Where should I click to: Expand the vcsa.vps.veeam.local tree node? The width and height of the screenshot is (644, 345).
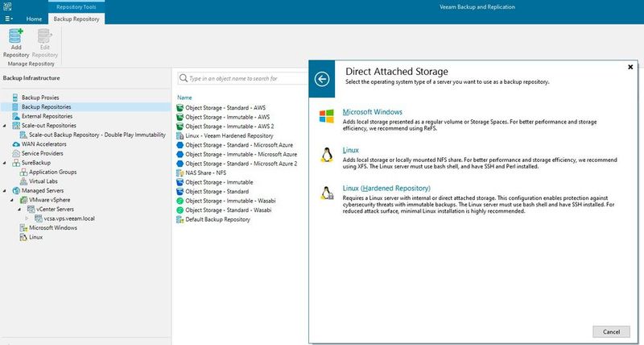(x=27, y=218)
